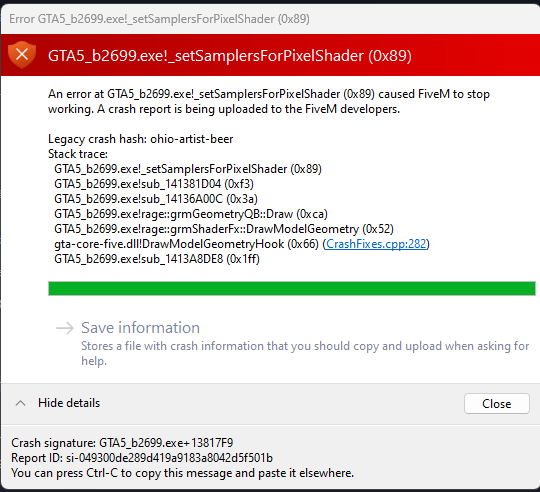Image resolution: width=540 pixels, height=492 pixels.
Task: Click the Save information arrow icon
Action: 65,328
